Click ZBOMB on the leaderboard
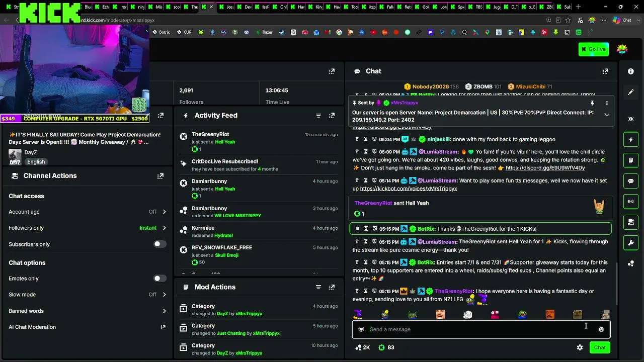 point(482,87)
